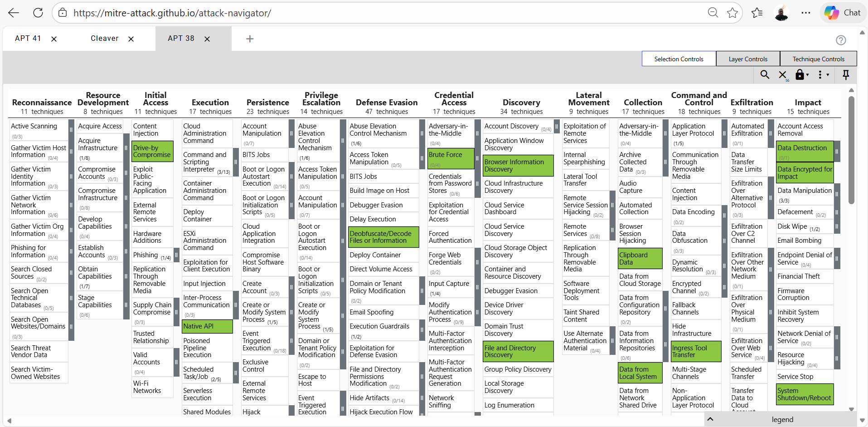
Task: Click the matrix vertical scrollbar thumb
Action: click(x=851, y=150)
